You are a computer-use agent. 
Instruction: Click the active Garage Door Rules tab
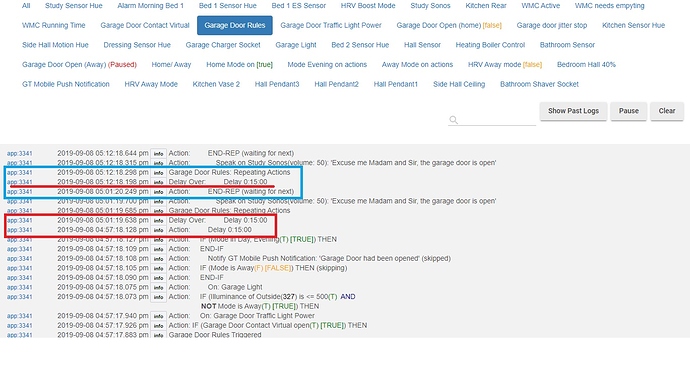click(235, 26)
